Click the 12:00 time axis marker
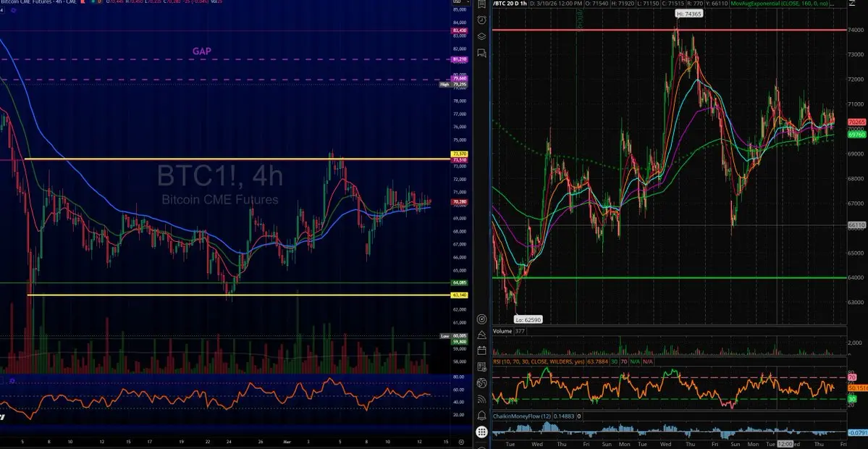Screen dimensions: 868x449 pos(785,444)
